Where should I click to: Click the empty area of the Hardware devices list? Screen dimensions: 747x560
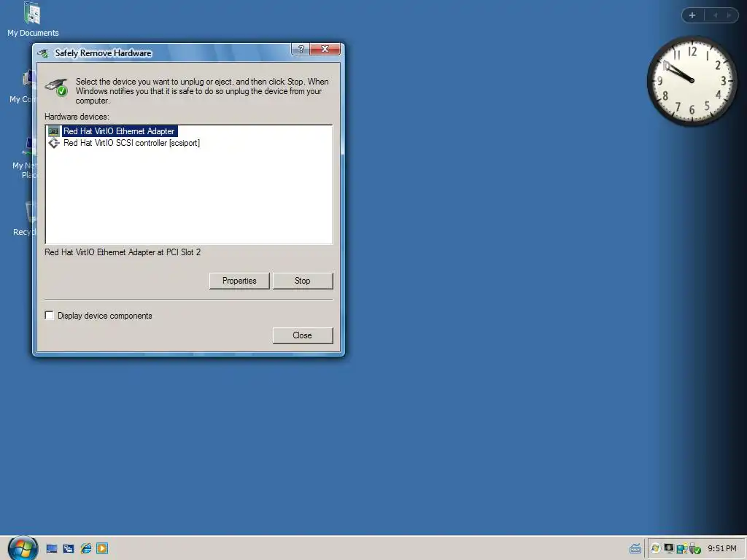point(189,195)
